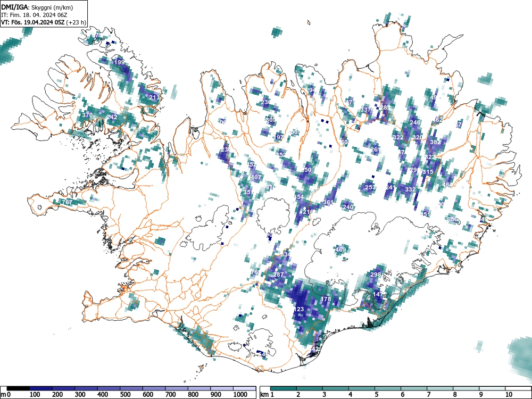This screenshot has width=532, height=399.
Task: Select the pale 900–1000 m legend swatch
Action: point(222,388)
